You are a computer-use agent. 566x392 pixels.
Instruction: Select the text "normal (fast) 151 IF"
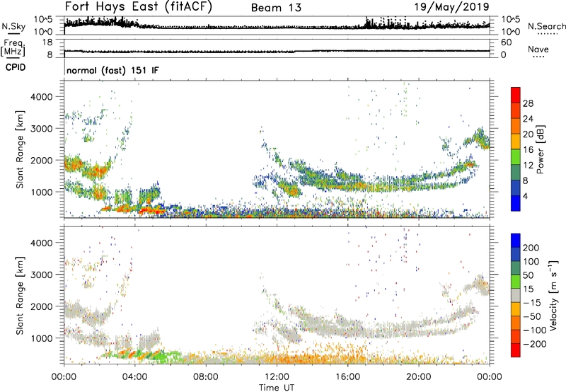pos(112,70)
